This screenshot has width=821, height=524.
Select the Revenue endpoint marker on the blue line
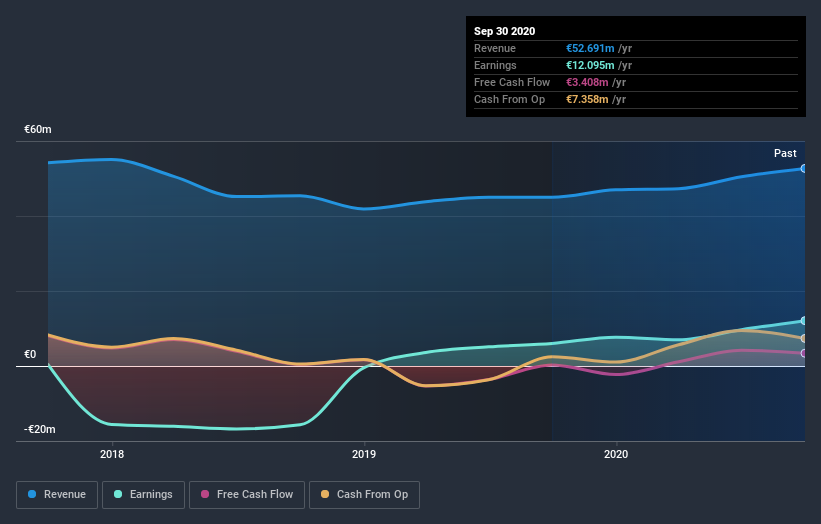point(804,169)
